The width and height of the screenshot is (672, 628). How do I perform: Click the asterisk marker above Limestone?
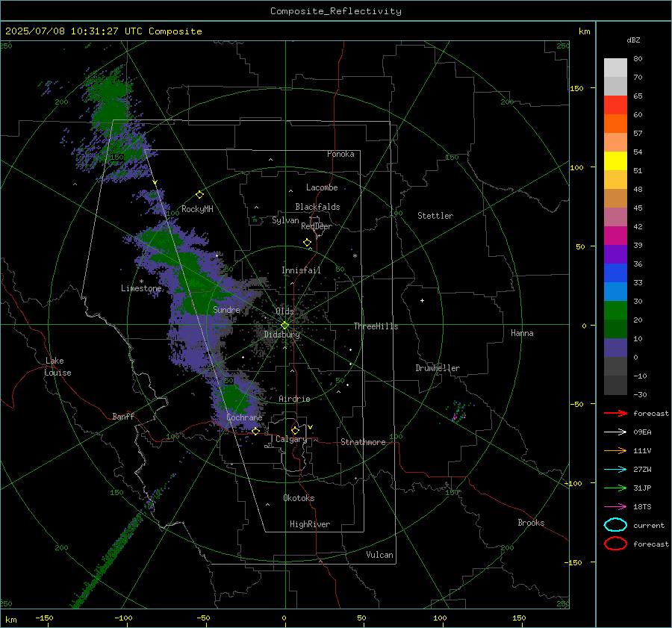(x=141, y=282)
